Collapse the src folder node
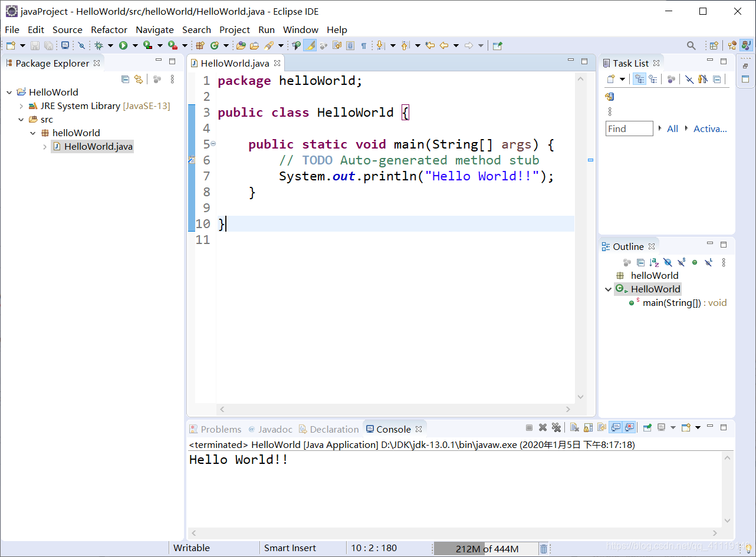 (x=21, y=120)
